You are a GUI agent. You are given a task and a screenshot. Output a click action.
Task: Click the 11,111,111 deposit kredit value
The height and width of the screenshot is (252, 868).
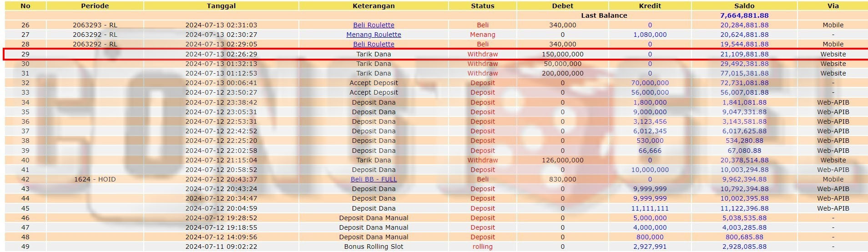[650, 208]
